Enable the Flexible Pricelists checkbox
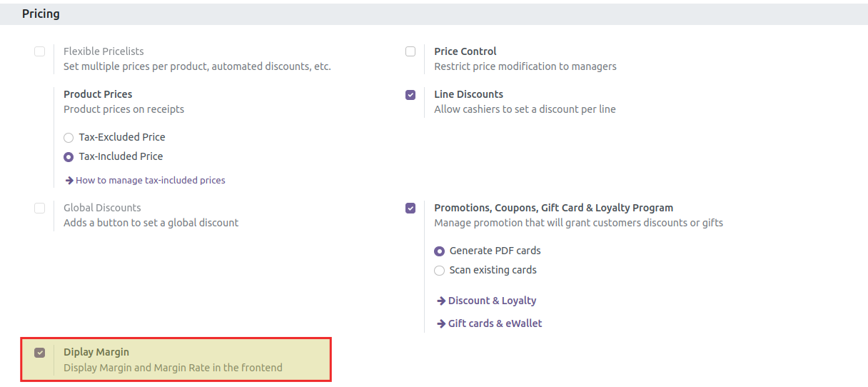868x387 pixels. pos(40,51)
